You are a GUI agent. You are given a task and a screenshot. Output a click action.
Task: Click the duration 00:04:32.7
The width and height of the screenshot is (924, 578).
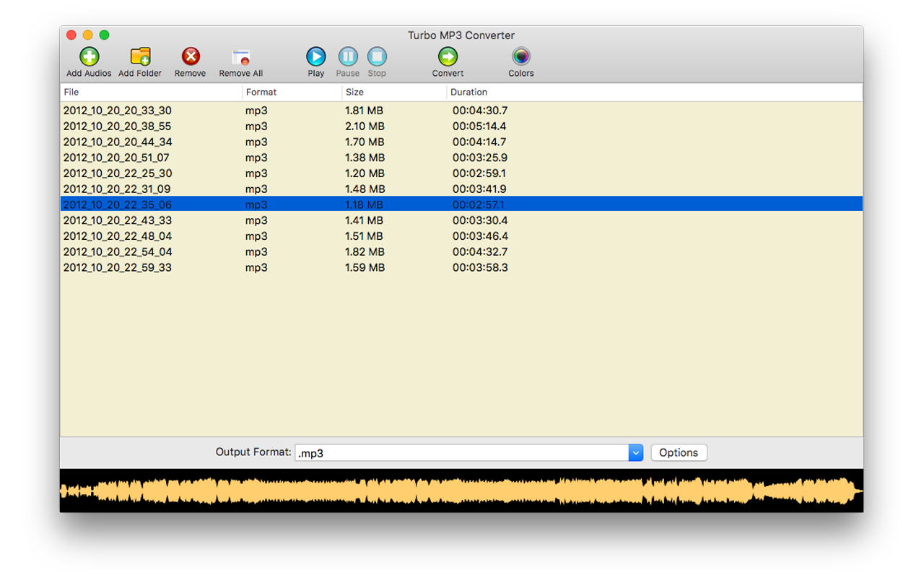480,252
